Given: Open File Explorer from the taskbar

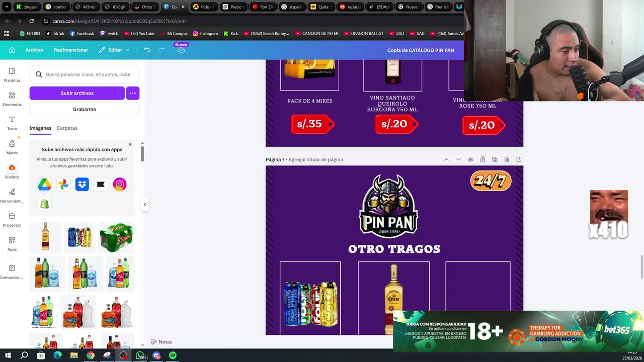Looking at the screenshot, I should pyautogui.click(x=74, y=355).
